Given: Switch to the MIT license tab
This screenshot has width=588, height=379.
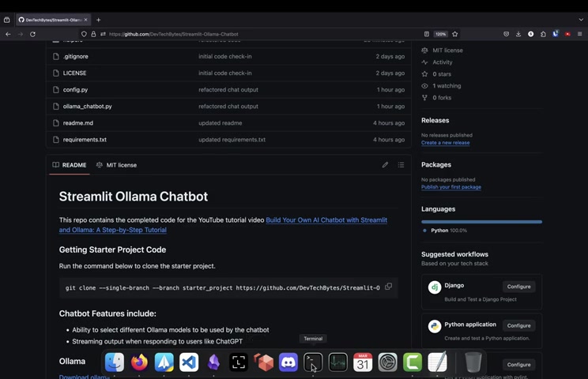Looking at the screenshot, I should [x=117, y=165].
